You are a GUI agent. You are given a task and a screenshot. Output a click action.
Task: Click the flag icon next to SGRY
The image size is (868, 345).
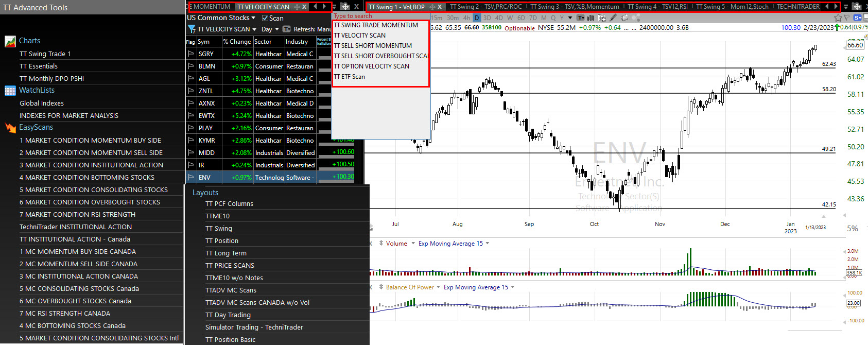191,54
